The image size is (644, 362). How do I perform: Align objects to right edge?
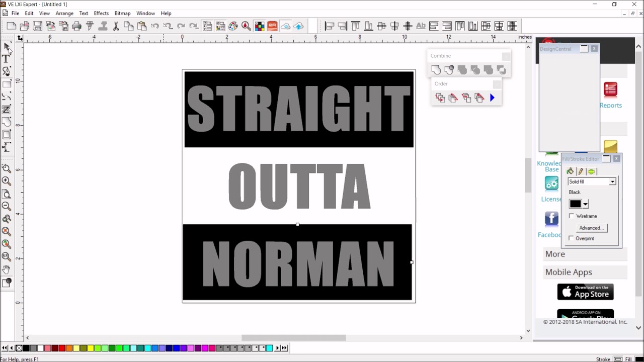pos(343,26)
